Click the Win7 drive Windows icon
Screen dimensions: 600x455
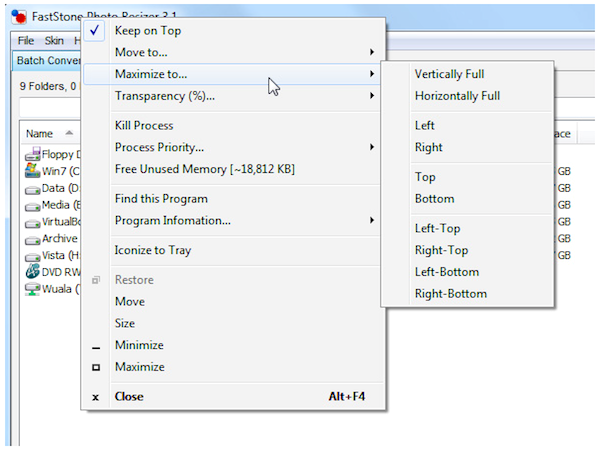[32, 171]
